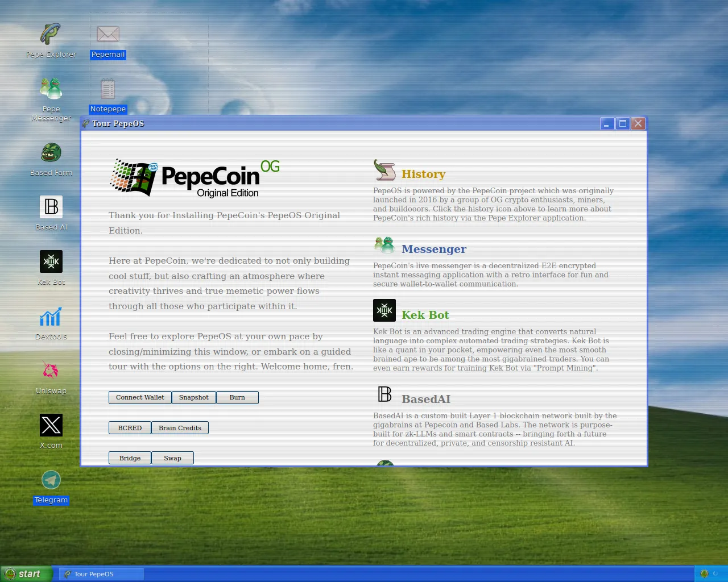Click the paragraph beginning "Here at PepeCoin"

pyautogui.click(x=229, y=283)
